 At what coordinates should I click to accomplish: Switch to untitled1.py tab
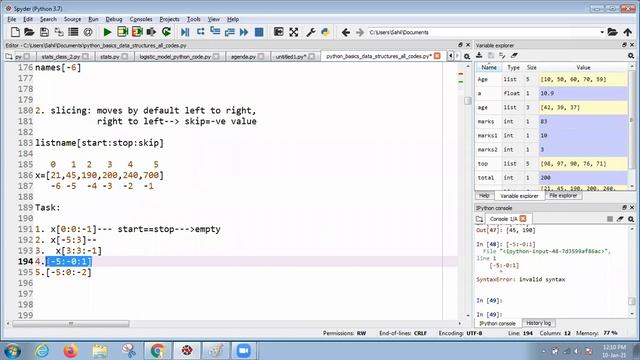click(x=291, y=56)
